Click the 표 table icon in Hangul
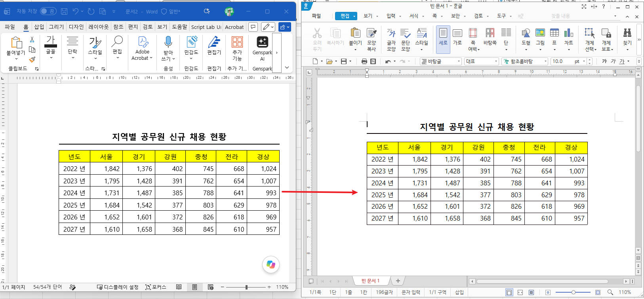The image size is (644, 299). click(x=554, y=36)
